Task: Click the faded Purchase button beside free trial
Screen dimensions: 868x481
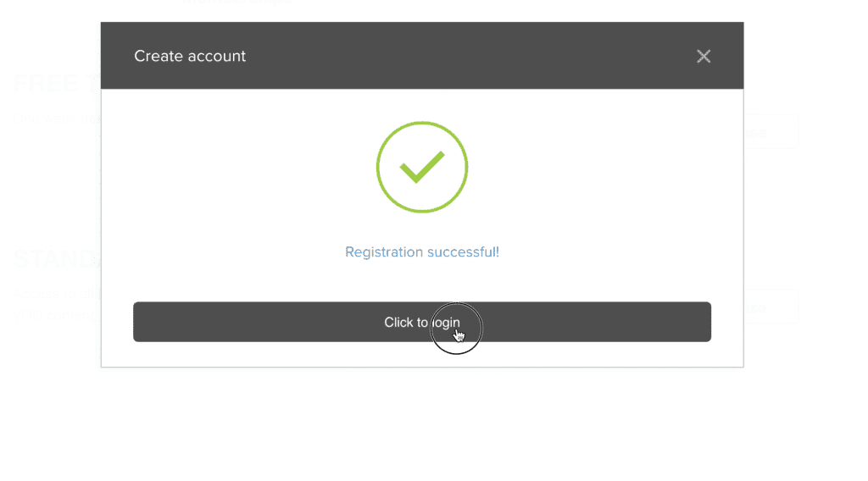Action: click(x=771, y=132)
